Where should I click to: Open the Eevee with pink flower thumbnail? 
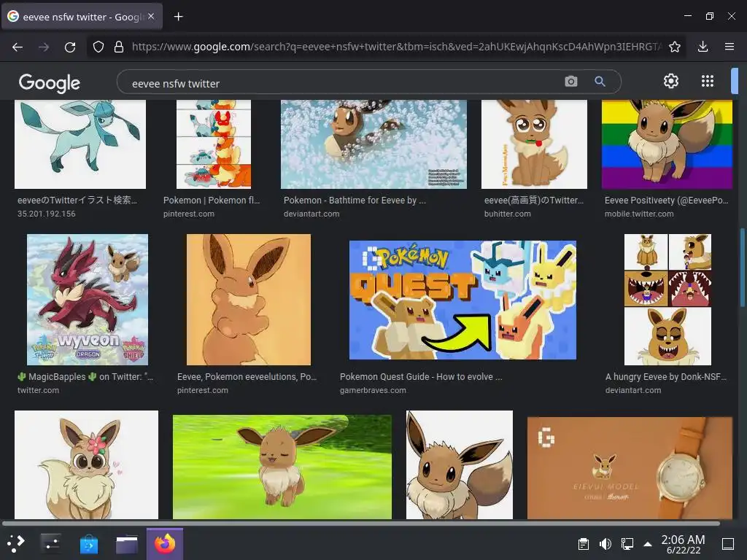(x=86, y=464)
